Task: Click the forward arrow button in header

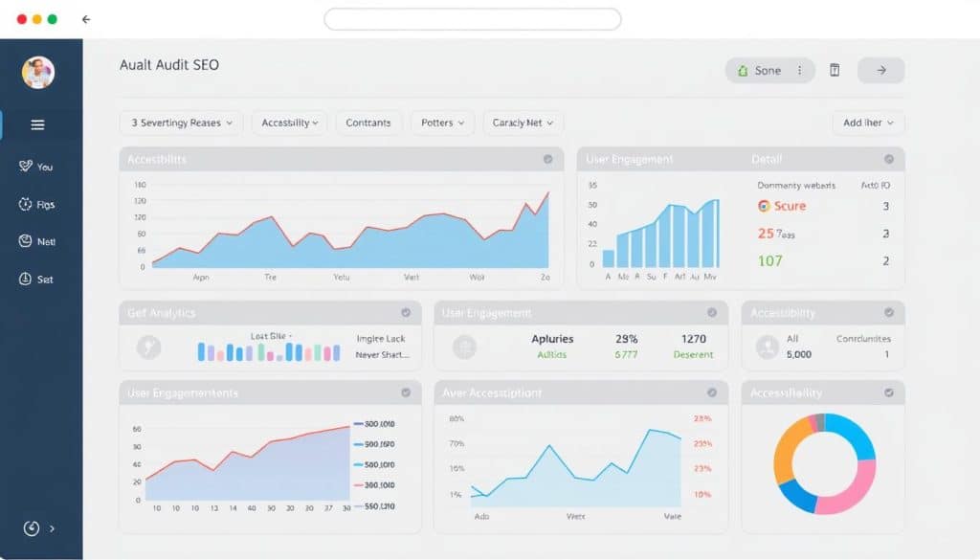Action: point(881,71)
